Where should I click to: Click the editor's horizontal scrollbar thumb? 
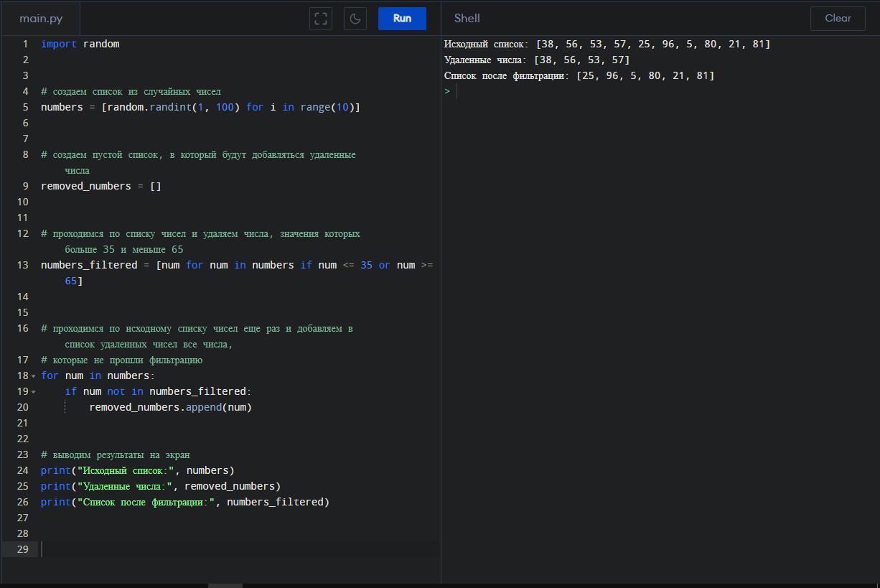(x=225, y=585)
